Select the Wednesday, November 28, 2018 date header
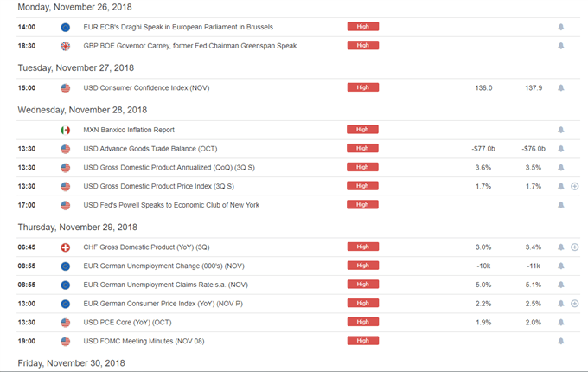This screenshot has height=372, width=588. pyautogui.click(x=82, y=110)
